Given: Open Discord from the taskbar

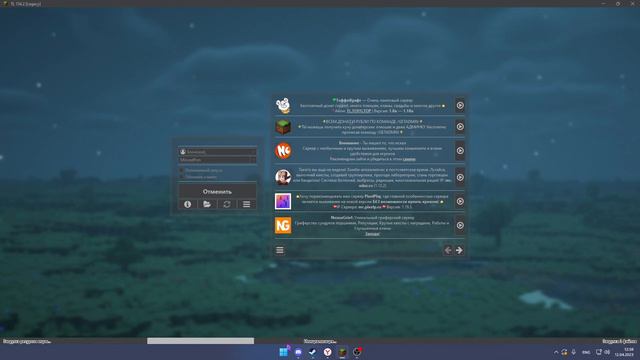Looking at the screenshot, I should 298,352.
